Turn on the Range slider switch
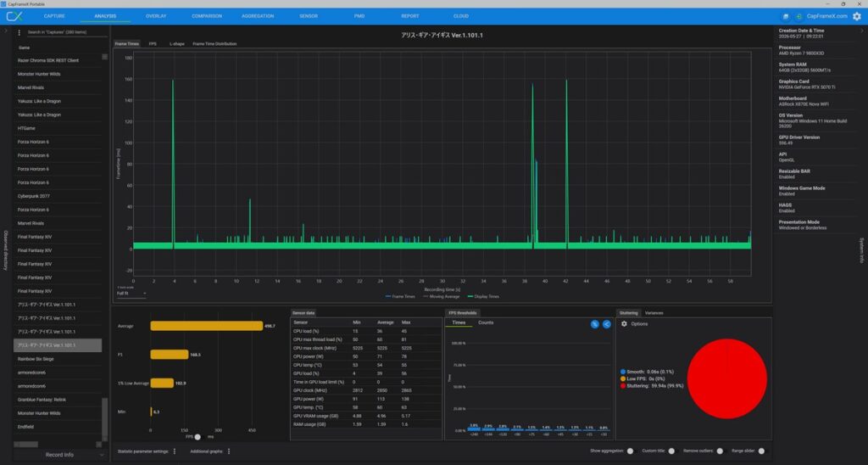The height and width of the screenshot is (465, 868). [761, 451]
